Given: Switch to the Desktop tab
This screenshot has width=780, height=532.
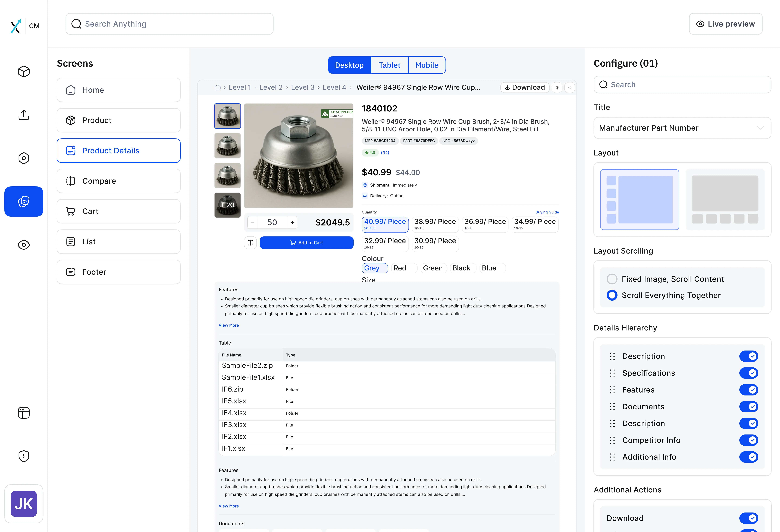Looking at the screenshot, I should tap(349, 65).
